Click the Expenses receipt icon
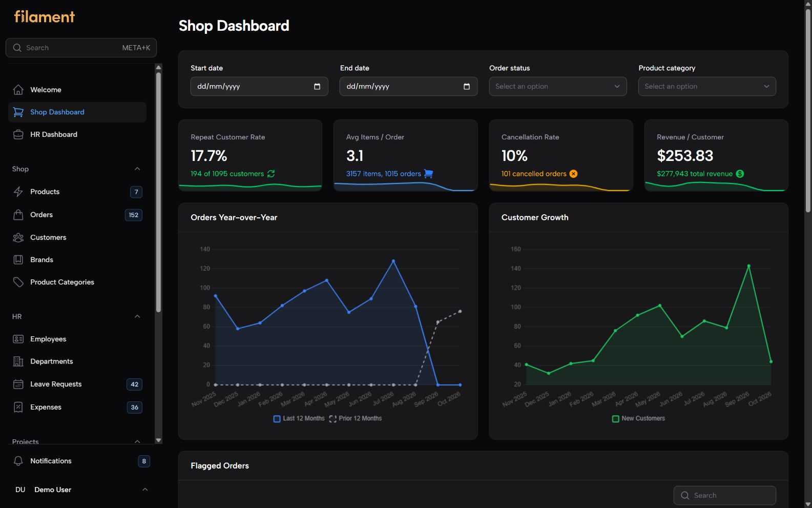Image resolution: width=812 pixels, height=508 pixels. pyautogui.click(x=18, y=408)
